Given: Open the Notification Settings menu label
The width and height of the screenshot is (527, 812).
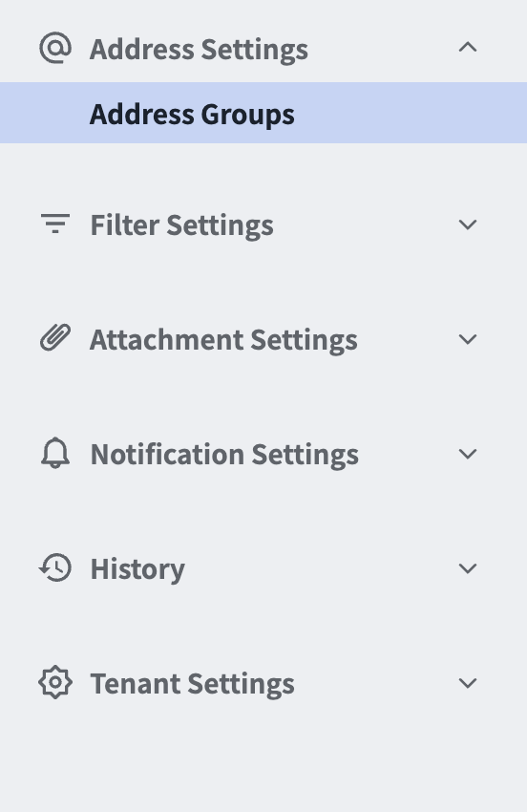Looking at the screenshot, I should pos(224,455).
